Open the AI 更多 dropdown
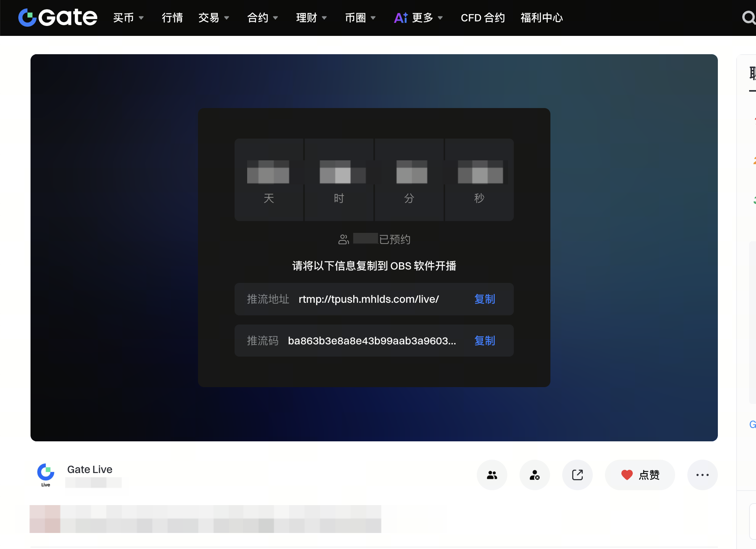Image resolution: width=756 pixels, height=549 pixels. pyautogui.click(x=418, y=18)
